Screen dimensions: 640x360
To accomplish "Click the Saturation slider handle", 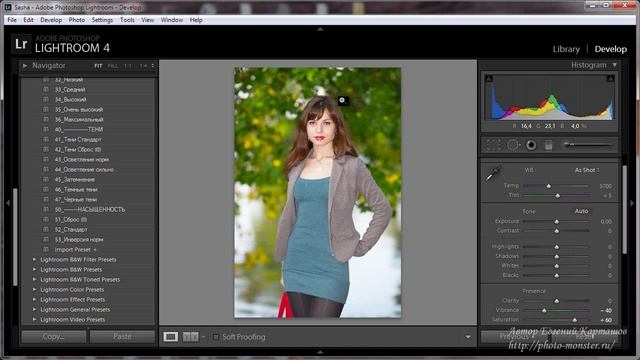I will point(574,320).
